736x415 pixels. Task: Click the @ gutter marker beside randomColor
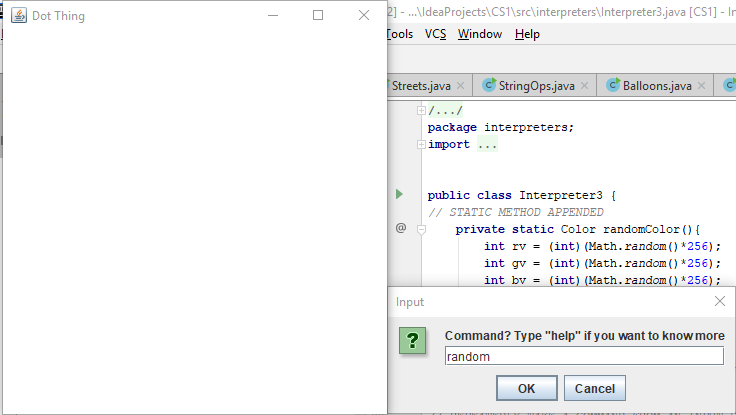point(401,228)
